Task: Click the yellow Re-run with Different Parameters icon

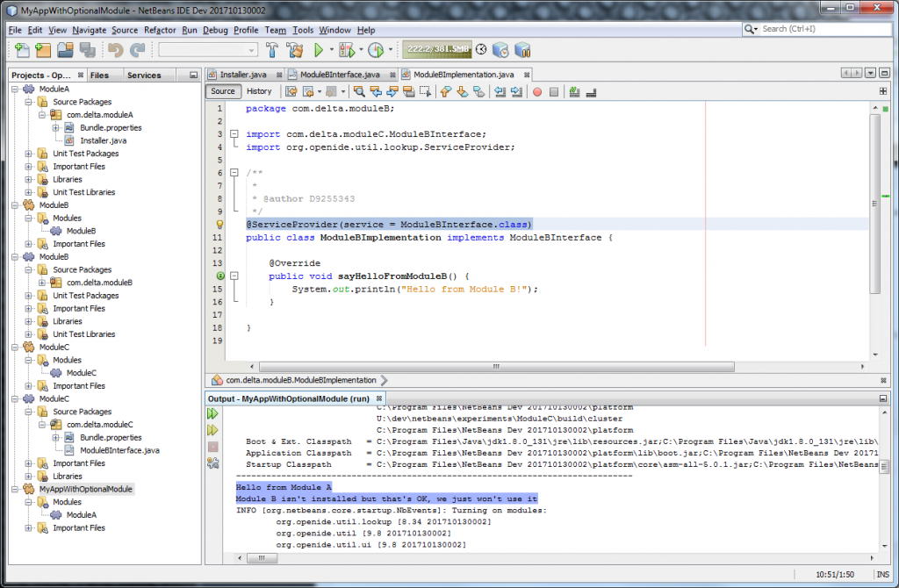Action: click(212, 430)
